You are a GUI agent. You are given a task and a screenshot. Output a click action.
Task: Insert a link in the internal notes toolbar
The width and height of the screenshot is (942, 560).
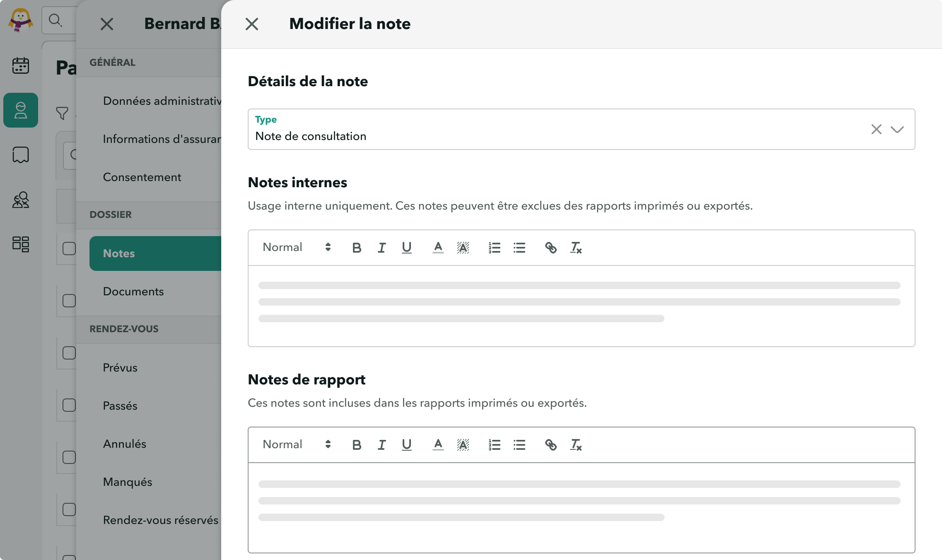(551, 247)
